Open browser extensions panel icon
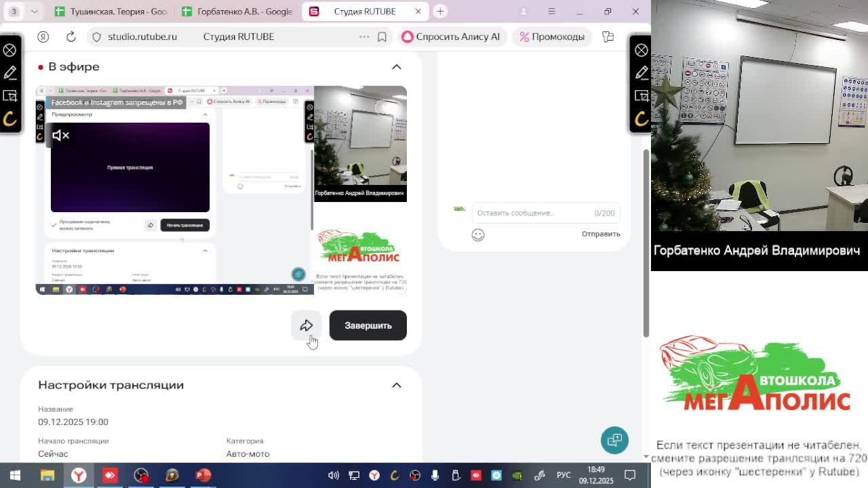Viewport: 868px width, 488px height. (608, 37)
